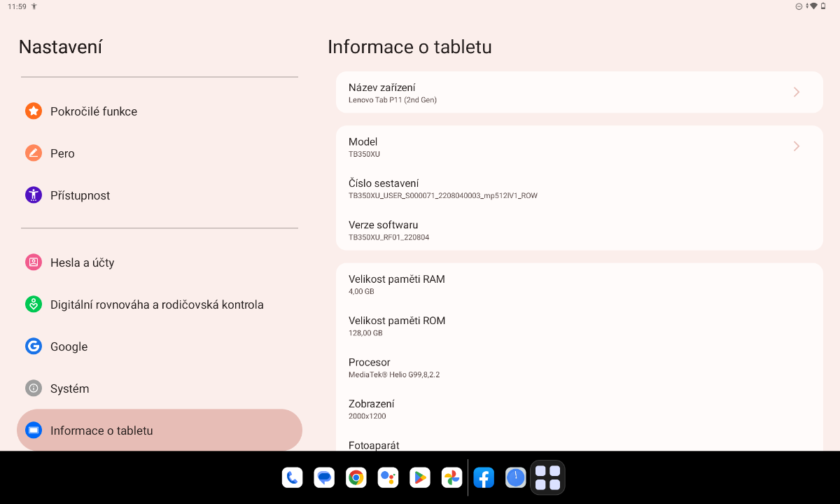Viewport: 840px width, 504px height.
Task: Launch Google Assistant from the taskbar
Action: click(x=388, y=478)
